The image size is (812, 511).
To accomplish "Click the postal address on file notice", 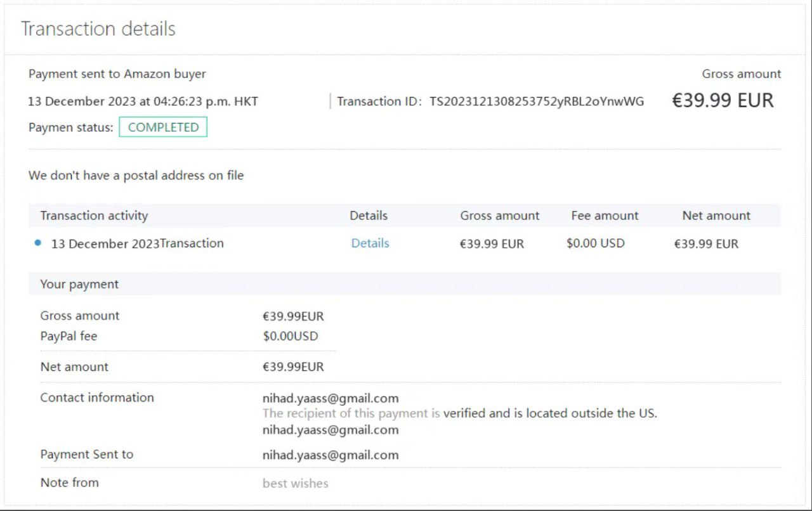I will (x=136, y=176).
